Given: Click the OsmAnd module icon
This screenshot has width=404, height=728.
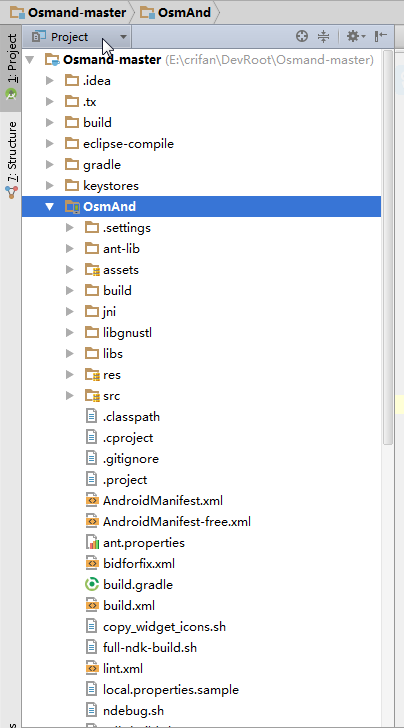Looking at the screenshot, I should [72, 207].
